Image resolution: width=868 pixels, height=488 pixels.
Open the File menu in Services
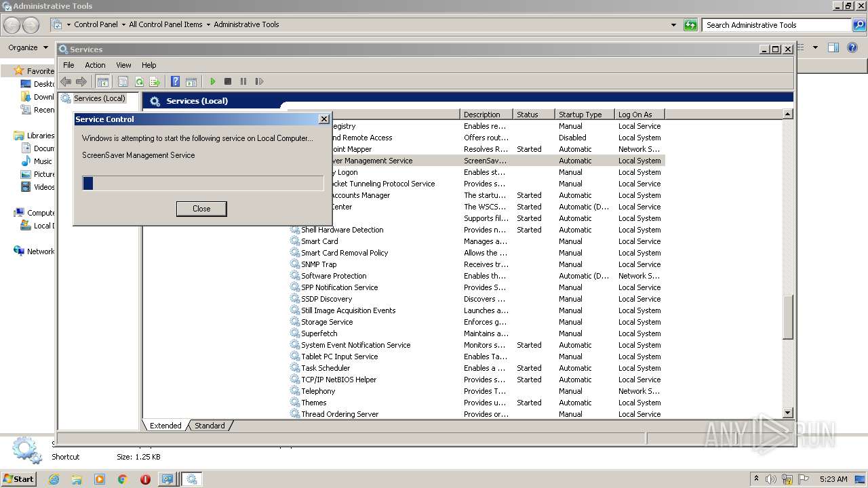tap(68, 65)
